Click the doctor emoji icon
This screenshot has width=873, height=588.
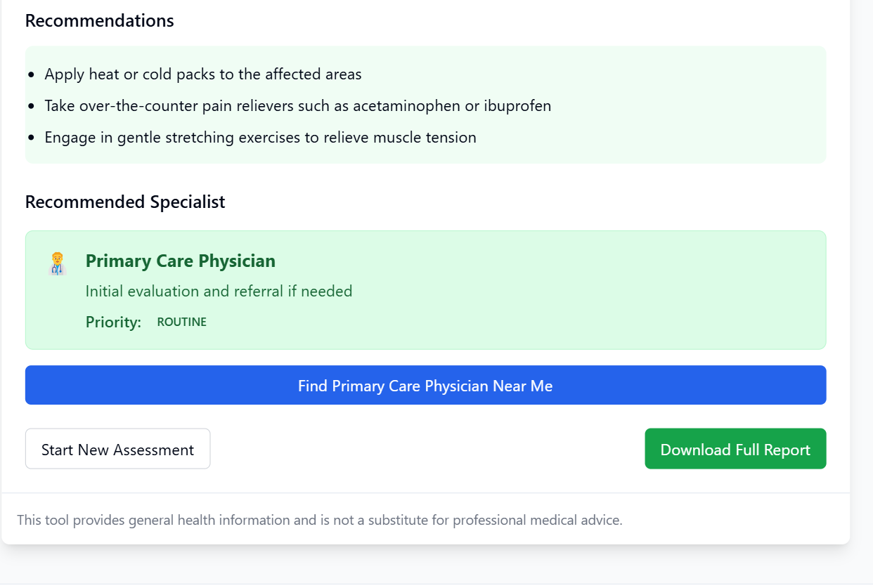point(58,263)
